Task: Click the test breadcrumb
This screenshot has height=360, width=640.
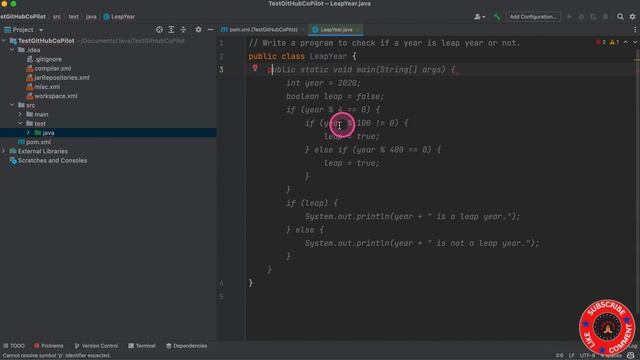Action: pos(73,17)
